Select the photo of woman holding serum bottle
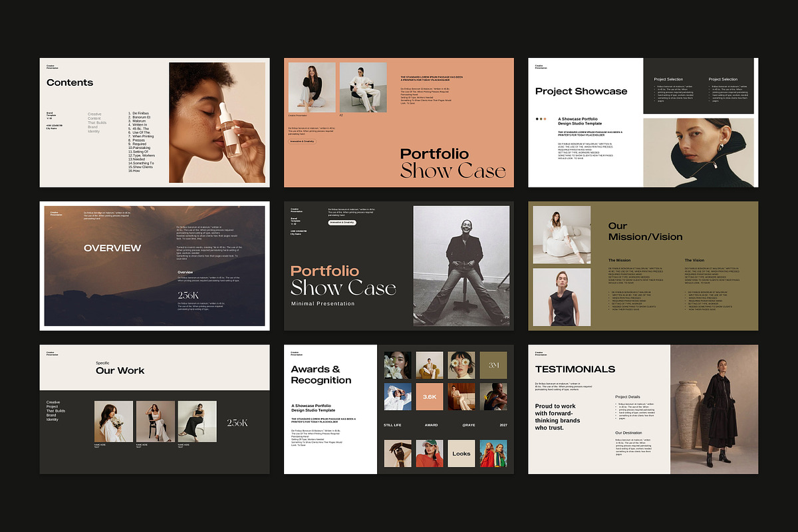Screen dimensions: 798x532 tap(217, 122)
